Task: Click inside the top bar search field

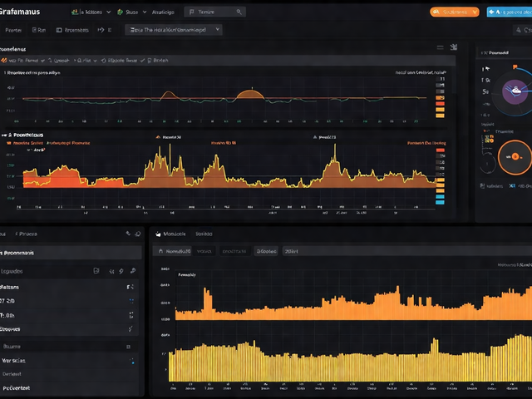Action: [214, 12]
